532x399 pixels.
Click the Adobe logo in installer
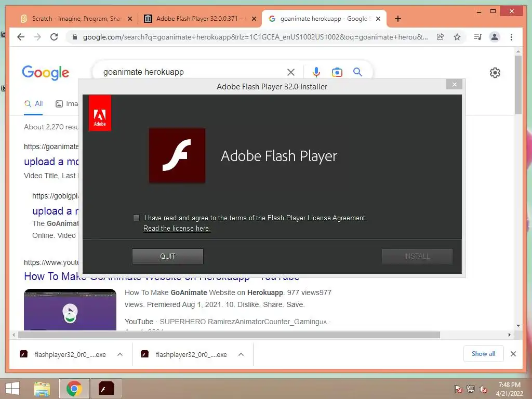(100, 113)
